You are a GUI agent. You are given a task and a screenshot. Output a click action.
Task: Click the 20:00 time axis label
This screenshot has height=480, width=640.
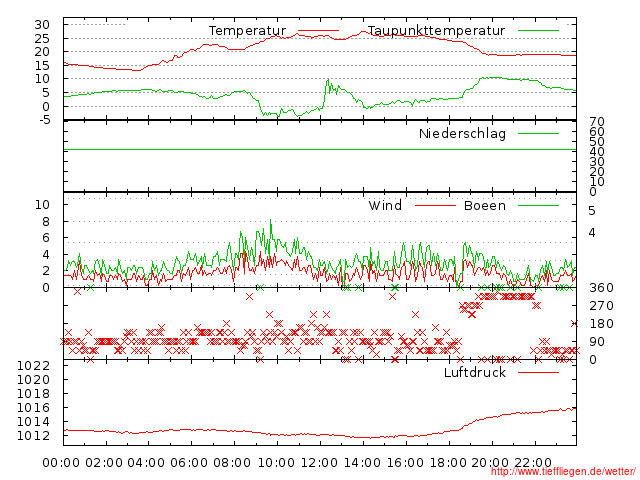point(490,463)
